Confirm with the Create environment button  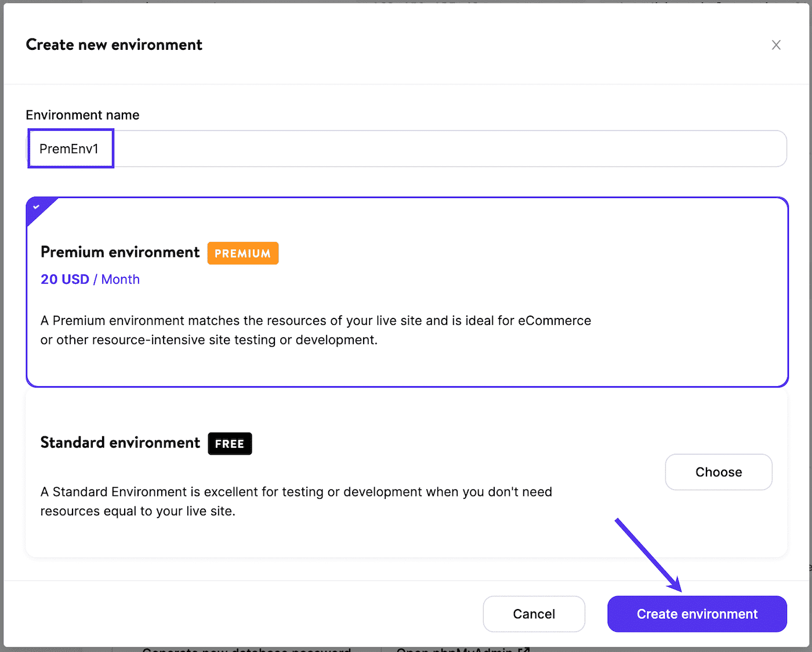coord(697,614)
